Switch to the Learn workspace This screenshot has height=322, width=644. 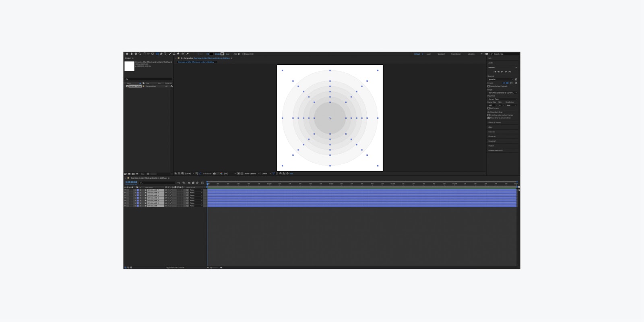[429, 54]
